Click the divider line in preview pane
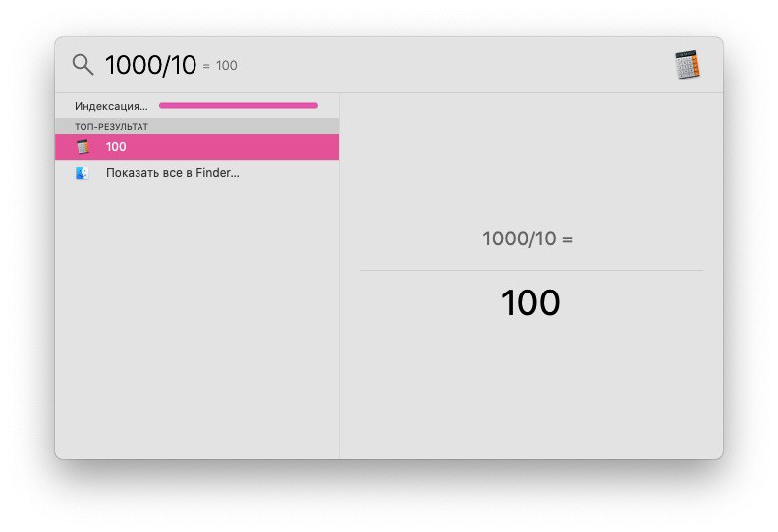The image size is (778, 532). tap(531, 270)
